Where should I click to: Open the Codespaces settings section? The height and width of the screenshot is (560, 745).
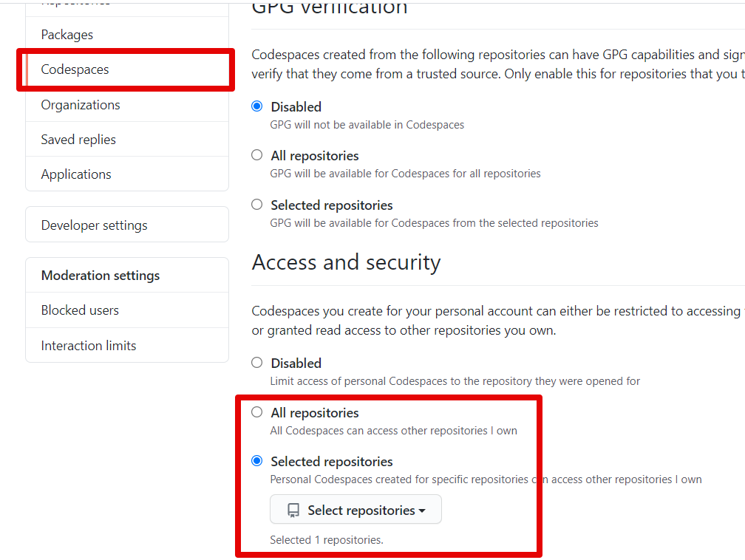(x=74, y=69)
